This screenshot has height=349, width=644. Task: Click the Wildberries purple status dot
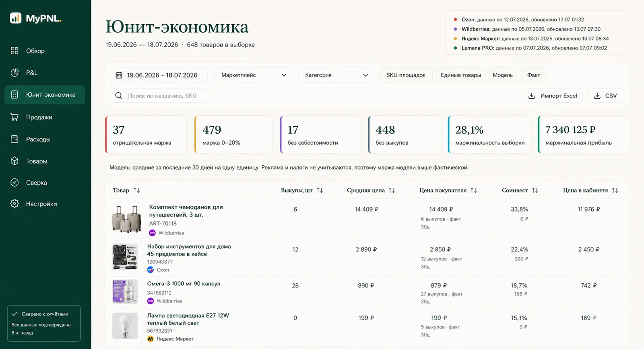(x=455, y=29)
